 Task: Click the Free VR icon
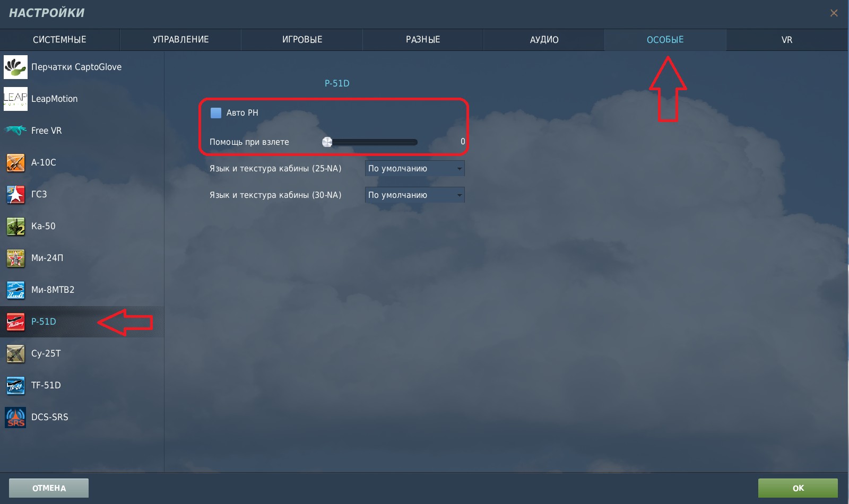click(15, 131)
